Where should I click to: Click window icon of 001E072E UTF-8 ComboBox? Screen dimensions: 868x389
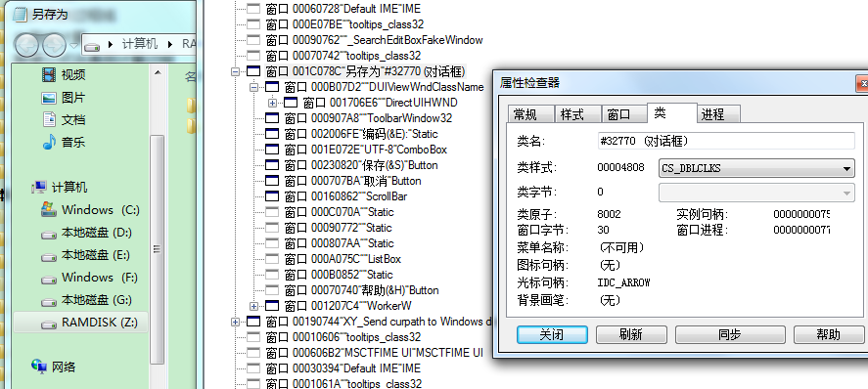click(272, 150)
